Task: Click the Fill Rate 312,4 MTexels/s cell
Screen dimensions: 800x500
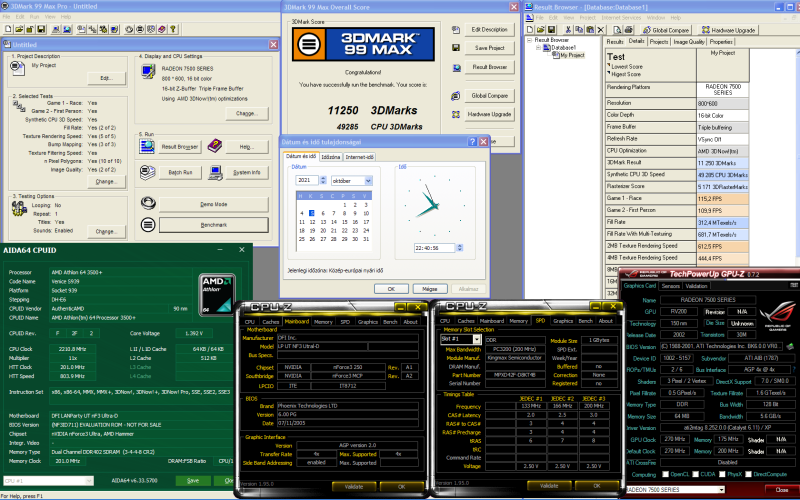Action: 722,222
